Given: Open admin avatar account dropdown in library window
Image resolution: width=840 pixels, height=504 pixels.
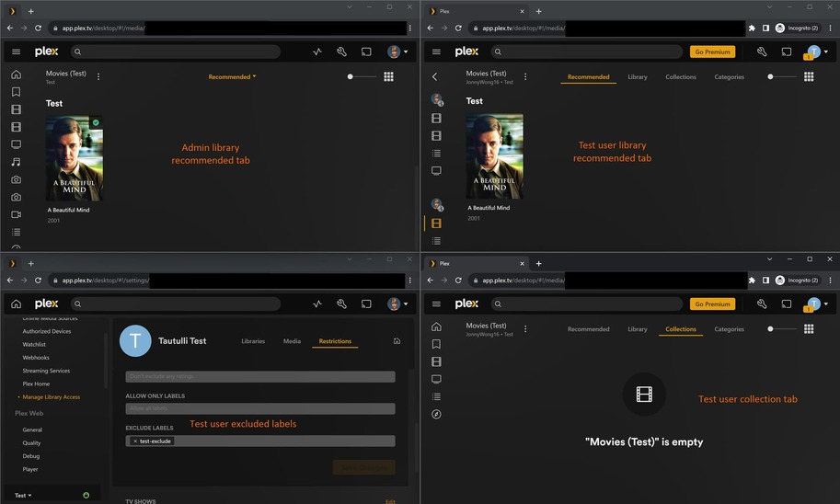Looking at the screenshot, I should click(397, 52).
